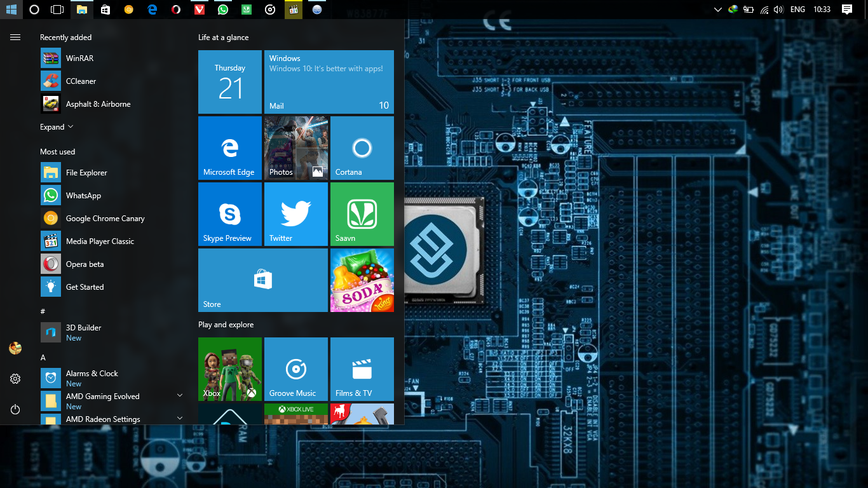The height and width of the screenshot is (488, 868).
Task: Click the Edge icon on the taskbar
Action: pyautogui.click(x=153, y=10)
